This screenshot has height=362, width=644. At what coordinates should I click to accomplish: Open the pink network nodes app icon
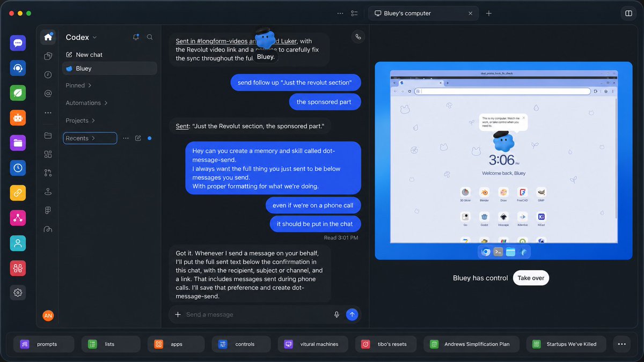pos(18,218)
